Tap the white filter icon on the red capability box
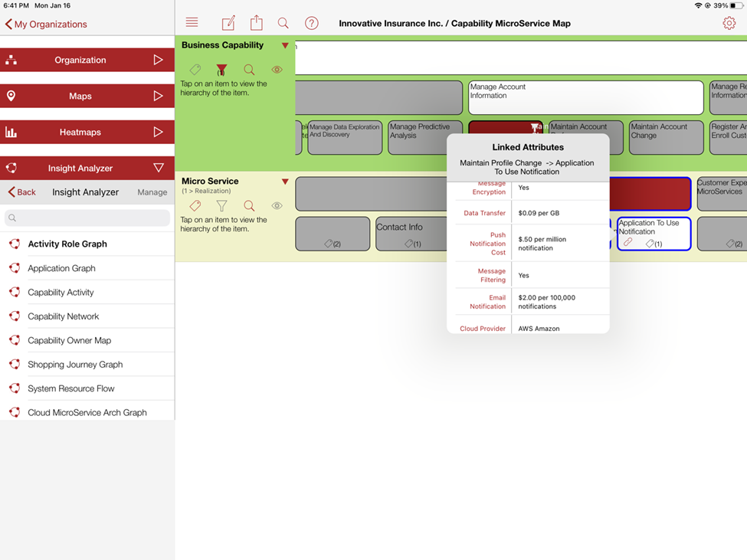The width and height of the screenshot is (747, 560). click(535, 127)
